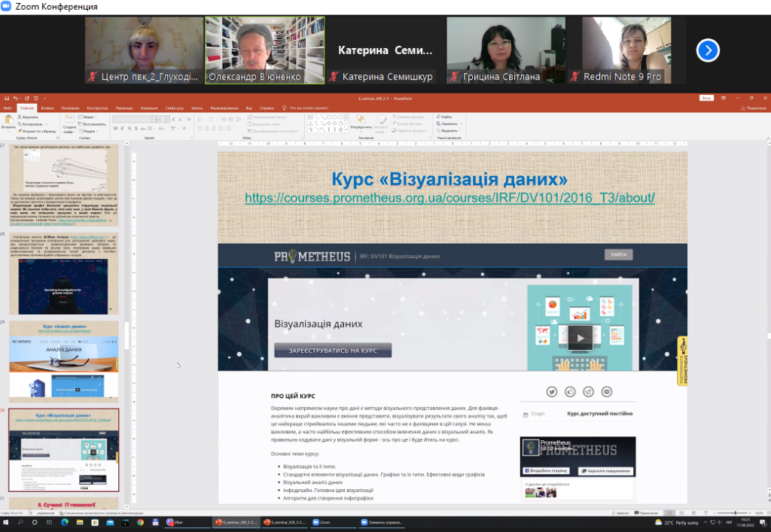This screenshot has height=532, width=771.
Task: Switch to the Вставка ribbon tab
Action: (x=47, y=108)
